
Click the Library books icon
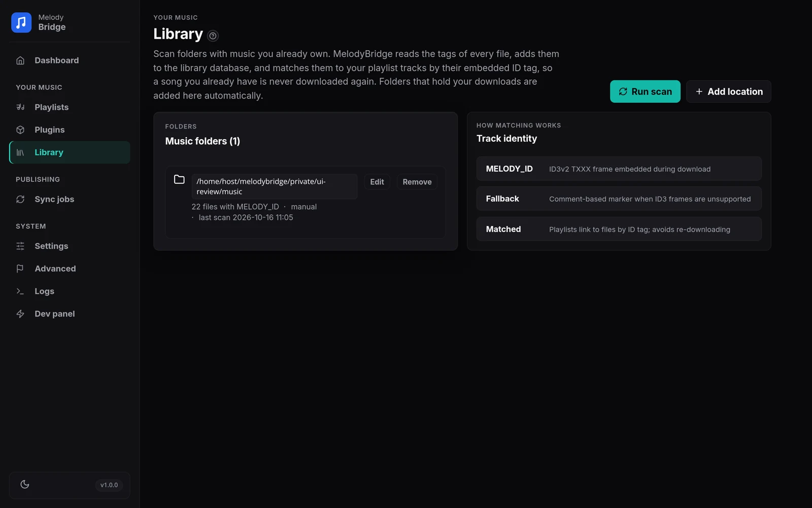(x=20, y=152)
